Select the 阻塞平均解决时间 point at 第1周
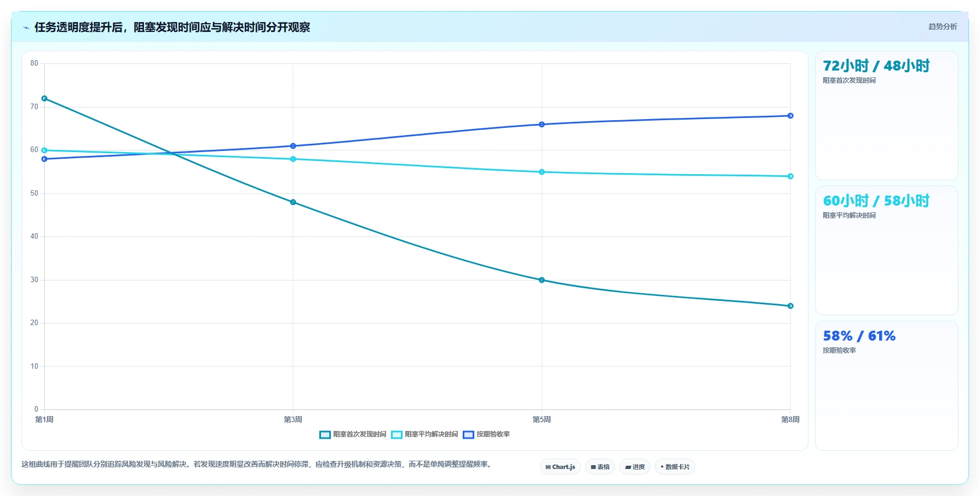Image resolution: width=980 pixels, height=496 pixels. click(45, 150)
